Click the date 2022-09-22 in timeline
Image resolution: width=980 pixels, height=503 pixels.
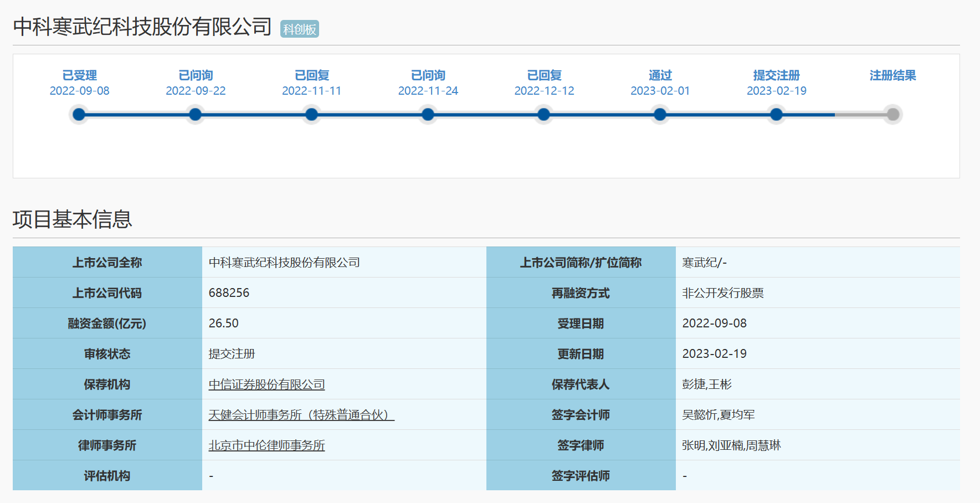(x=196, y=91)
